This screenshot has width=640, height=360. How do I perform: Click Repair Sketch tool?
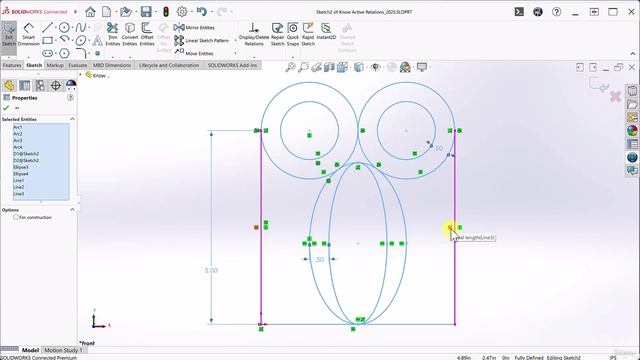278,34
